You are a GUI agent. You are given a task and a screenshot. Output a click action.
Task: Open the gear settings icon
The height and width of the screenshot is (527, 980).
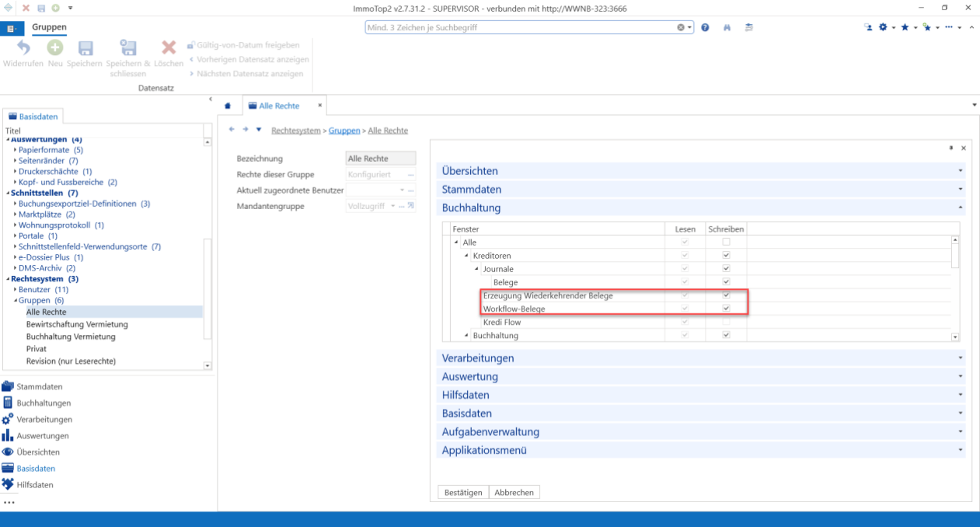pyautogui.click(x=882, y=27)
